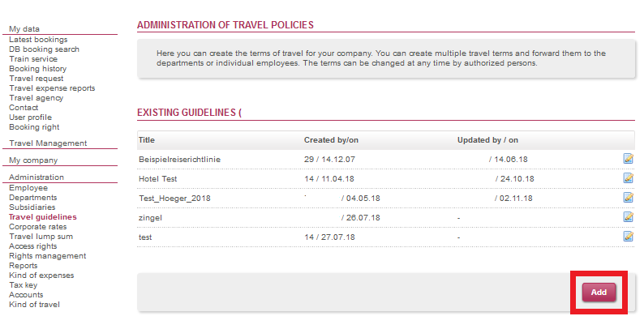Go to Travel expense reports
This screenshot has height=329, width=644.
click(52, 88)
